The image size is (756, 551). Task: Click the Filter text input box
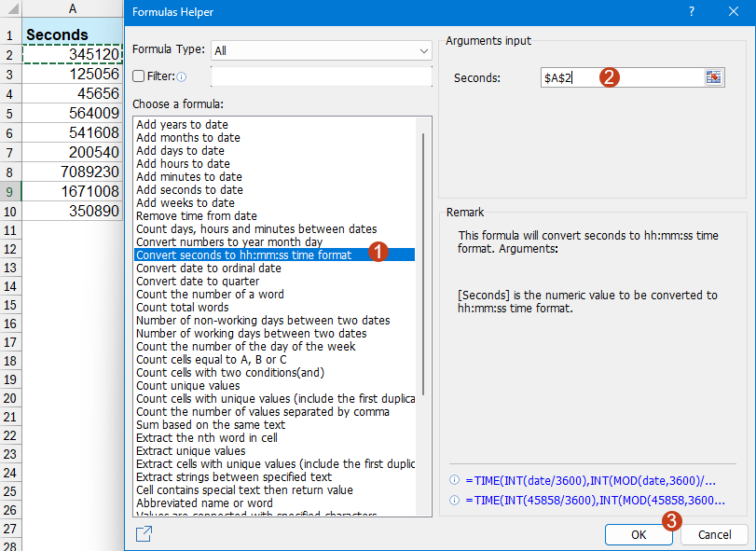[x=321, y=76]
